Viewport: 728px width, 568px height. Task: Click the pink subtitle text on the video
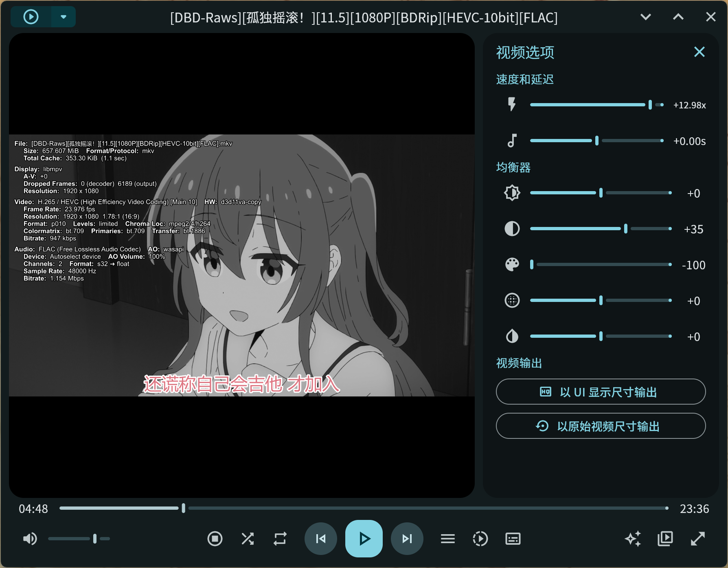(x=241, y=384)
